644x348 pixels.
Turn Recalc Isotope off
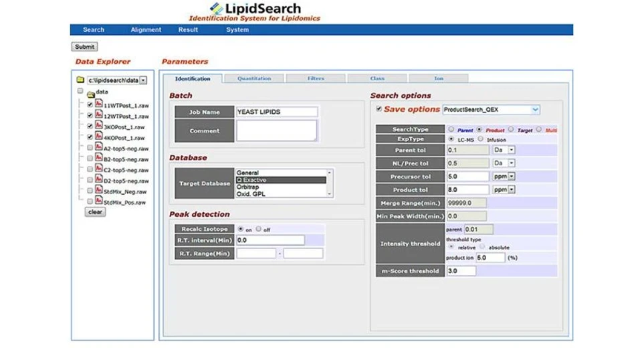(258, 229)
